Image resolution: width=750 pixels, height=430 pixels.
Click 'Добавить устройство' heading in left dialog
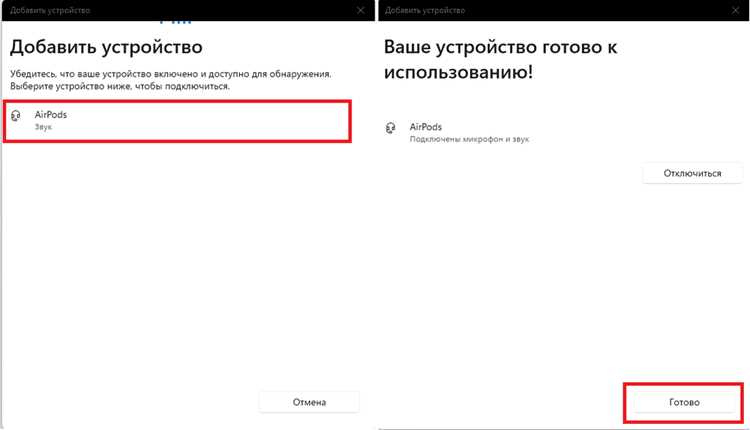(x=106, y=47)
